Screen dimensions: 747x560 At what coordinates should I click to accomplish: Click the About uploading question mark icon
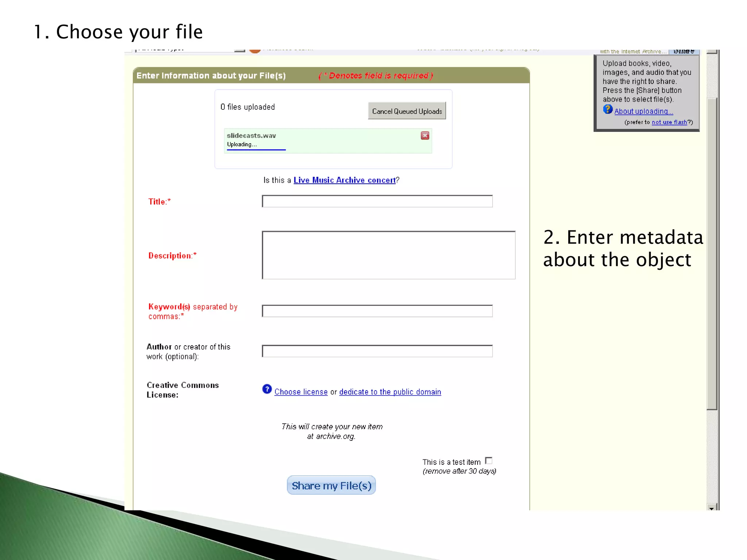pos(607,109)
